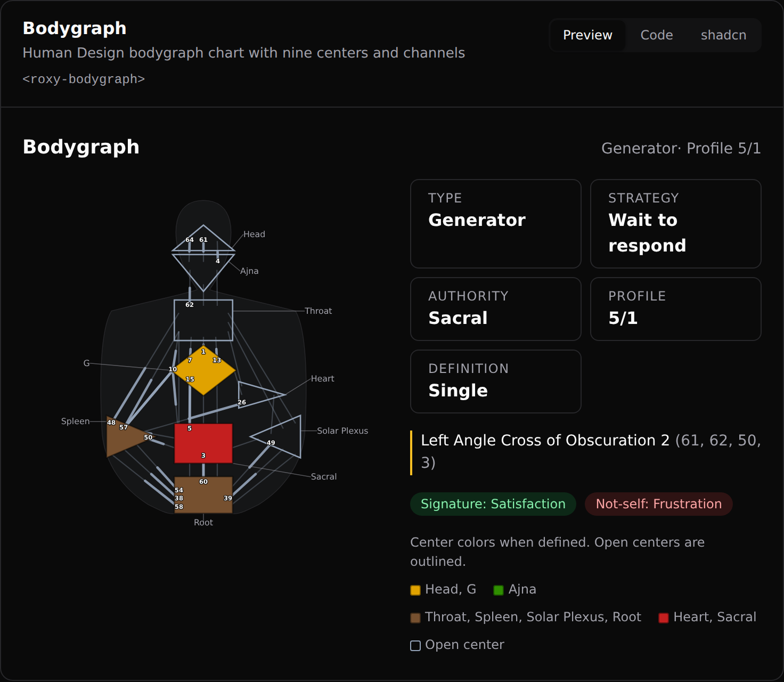
Task: Select the brown Root center square
Action: tap(203, 495)
